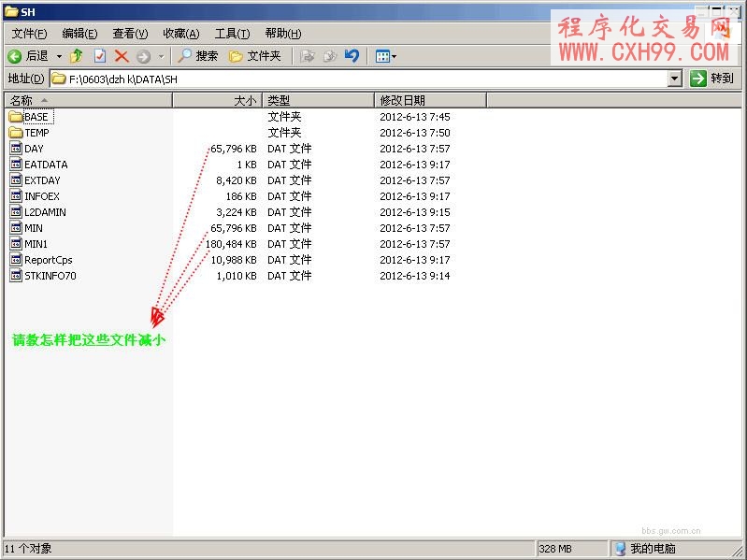The height and width of the screenshot is (560, 747).
Task: Open the File (文件) menu
Action: click(29, 34)
